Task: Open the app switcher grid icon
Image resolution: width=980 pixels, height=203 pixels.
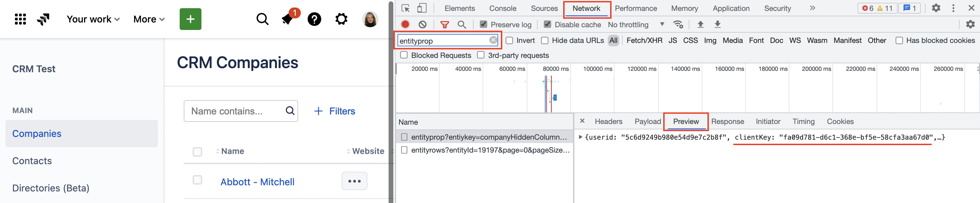Action: [x=20, y=19]
